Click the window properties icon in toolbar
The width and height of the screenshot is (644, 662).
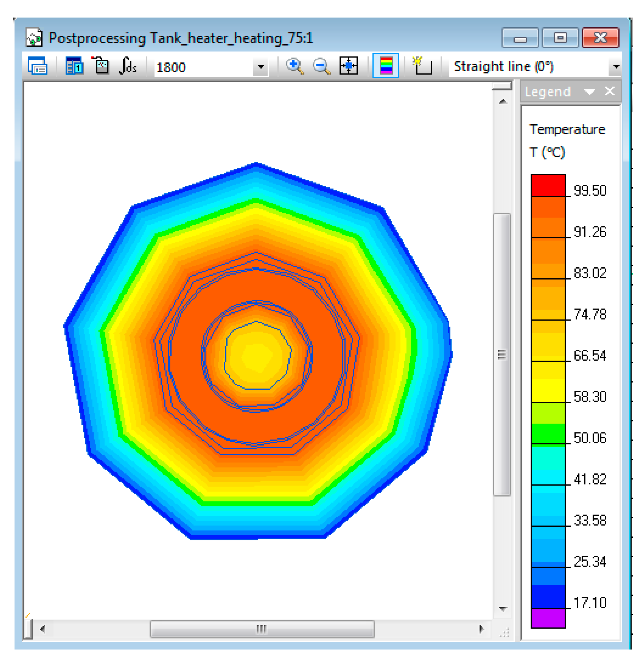(x=37, y=66)
